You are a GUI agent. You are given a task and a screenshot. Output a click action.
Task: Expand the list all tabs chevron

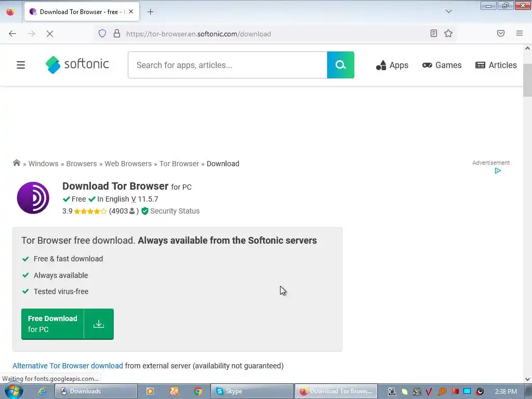pos(448,11)
